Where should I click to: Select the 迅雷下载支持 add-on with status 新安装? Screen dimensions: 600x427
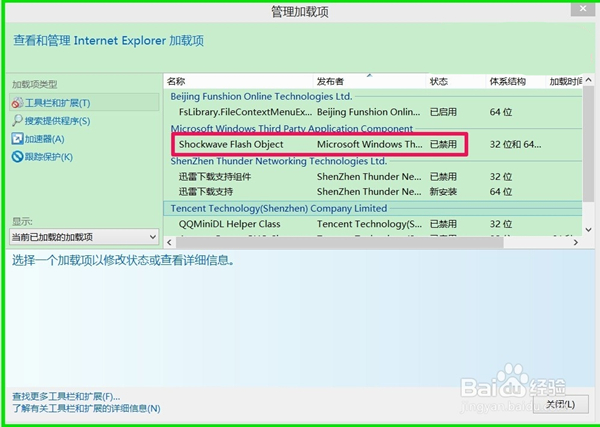(x=373, y=192)
